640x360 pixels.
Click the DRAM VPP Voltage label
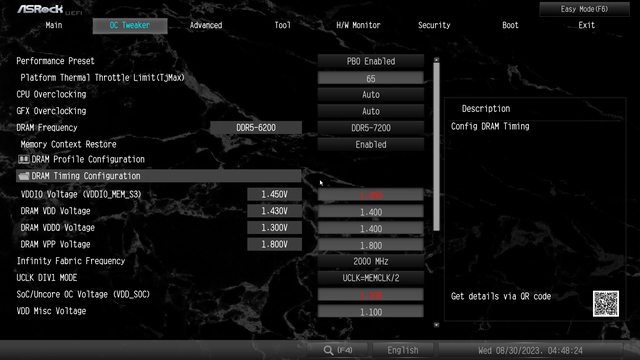(x=56, y=244)
